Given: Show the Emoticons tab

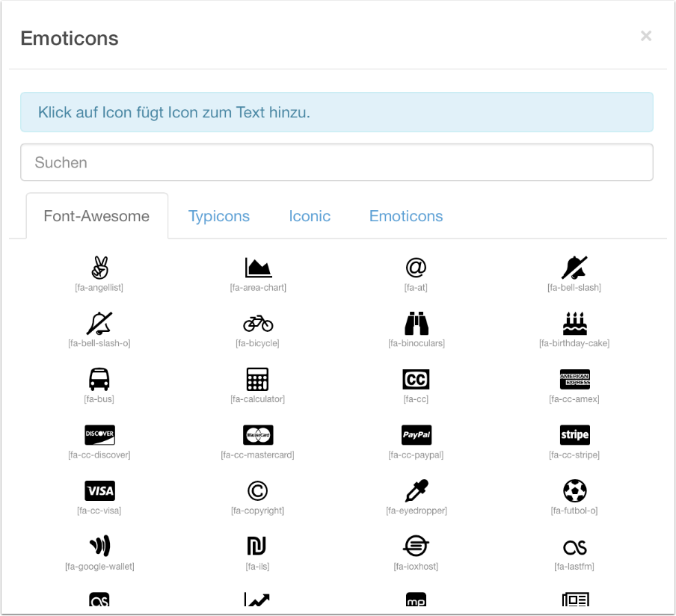Looking at the screenshot, I should pyautogui.click(x=406, y=216).
